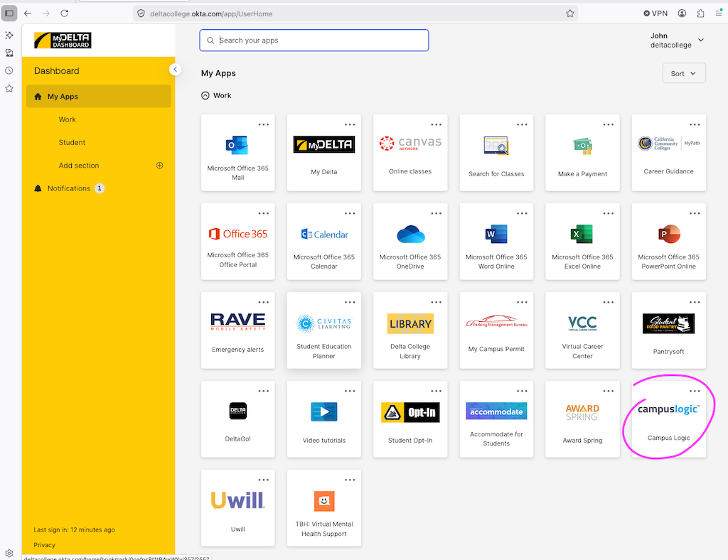Screen dimensions: 728x560
Task: Toggle the browser sidebar panel button
Action: tap(9, 13)
